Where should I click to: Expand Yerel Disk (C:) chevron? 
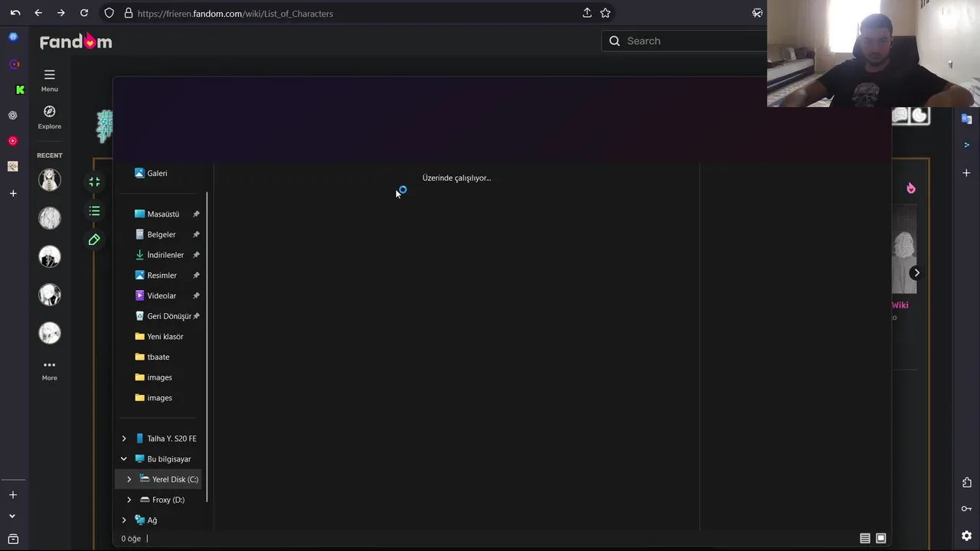pyautogui.click(x=129, y=480)
